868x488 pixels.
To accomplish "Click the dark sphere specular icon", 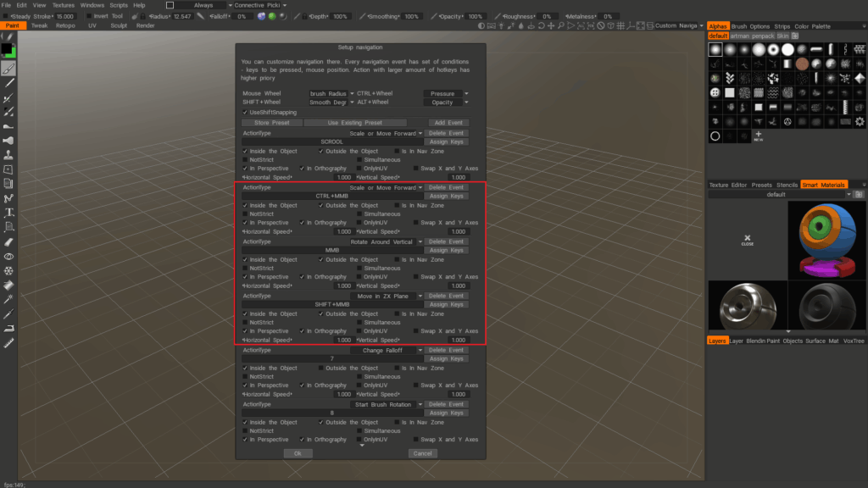I will tap(283, 16).
